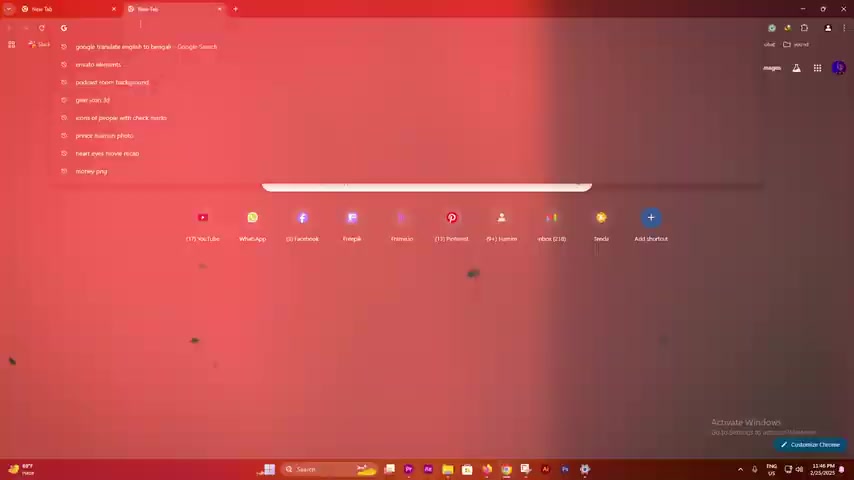Open the Freepik shortcut
Viewport: 854px width, 480px height.
click(x=352, y=226)
